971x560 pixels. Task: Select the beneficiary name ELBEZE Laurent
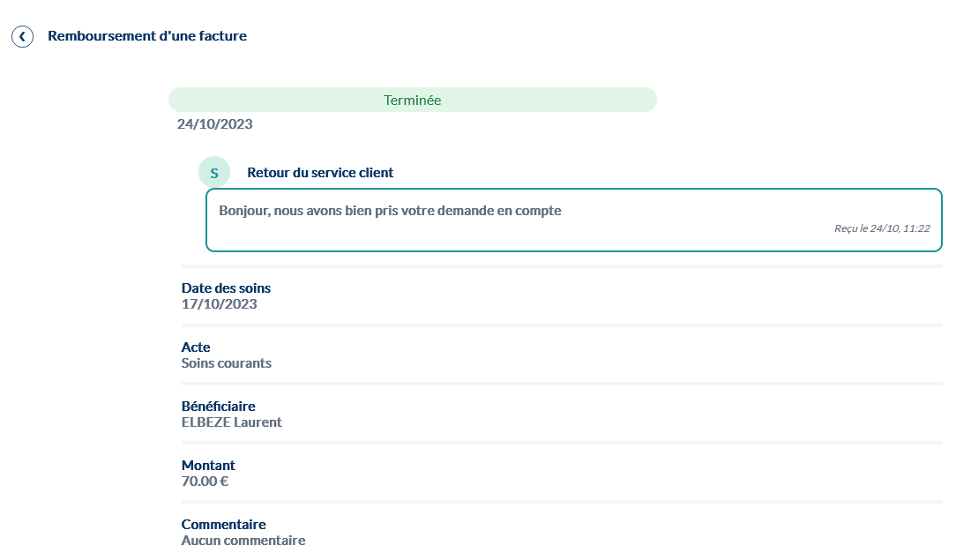coord(231,422)
